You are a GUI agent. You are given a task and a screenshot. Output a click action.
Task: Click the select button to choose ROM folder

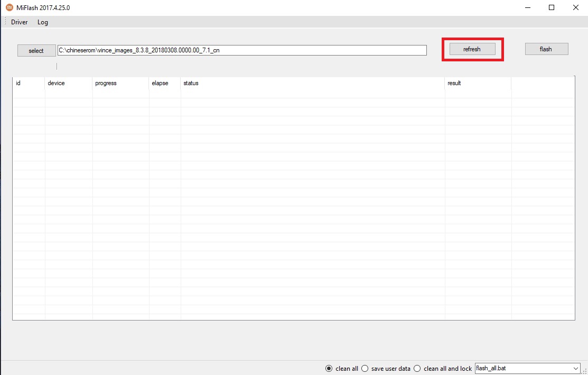coord(36,51)
